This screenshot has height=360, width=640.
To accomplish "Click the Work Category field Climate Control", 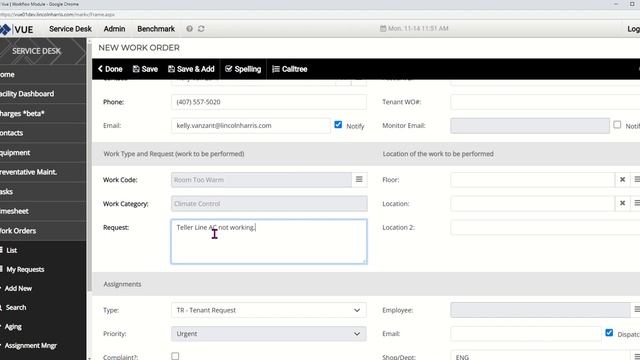I will (269, 203).
